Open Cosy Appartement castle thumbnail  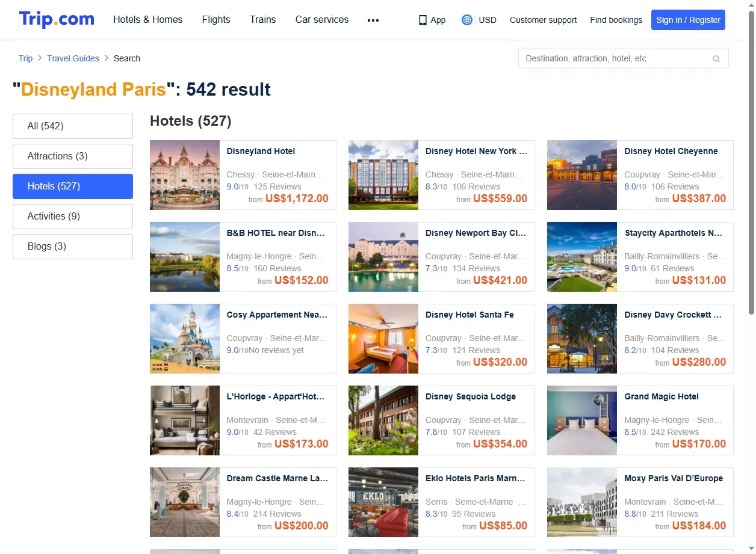coord(185,339)
